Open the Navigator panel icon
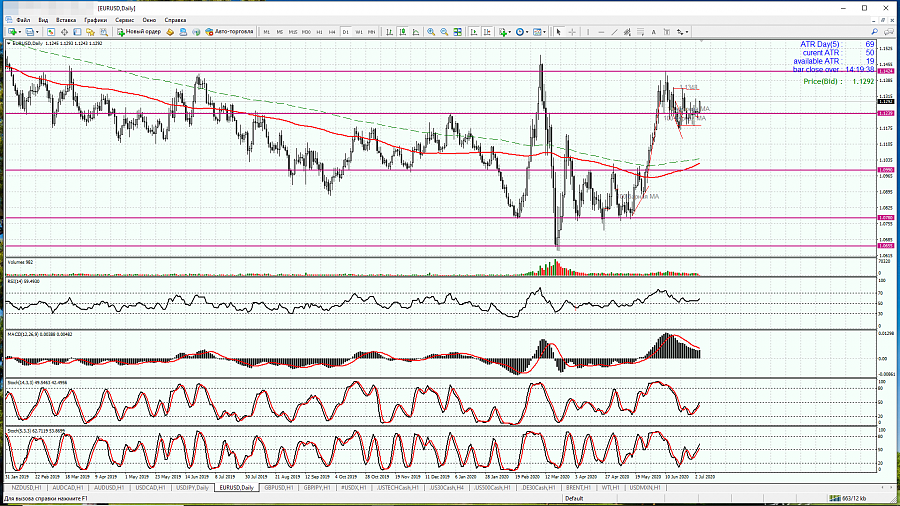This screenshot has height=506, width=900. (x=77, y=32)
